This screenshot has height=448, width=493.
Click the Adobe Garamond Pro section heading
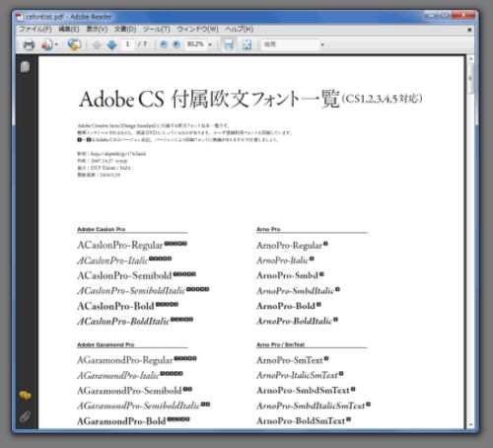coord(106,344)
